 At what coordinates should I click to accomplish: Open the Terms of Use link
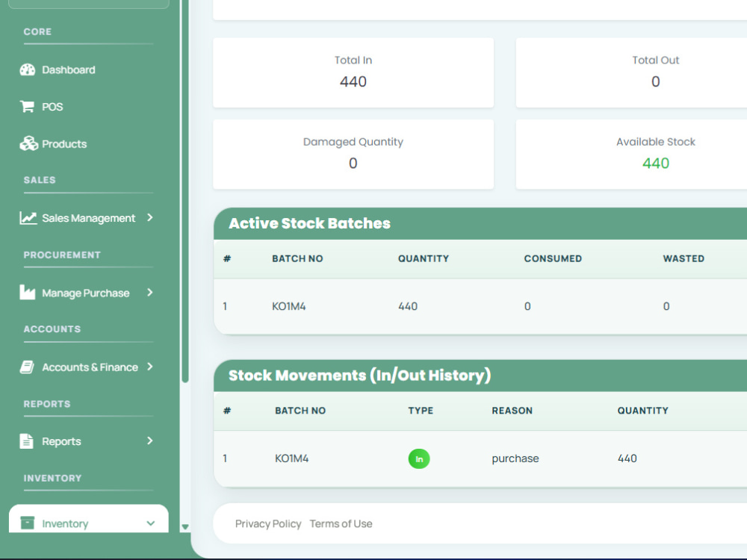click(x=341, y=524)
